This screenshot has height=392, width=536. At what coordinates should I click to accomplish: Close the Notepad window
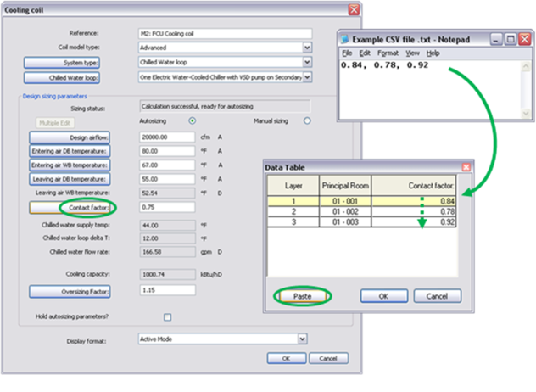(x=524, y=40)
